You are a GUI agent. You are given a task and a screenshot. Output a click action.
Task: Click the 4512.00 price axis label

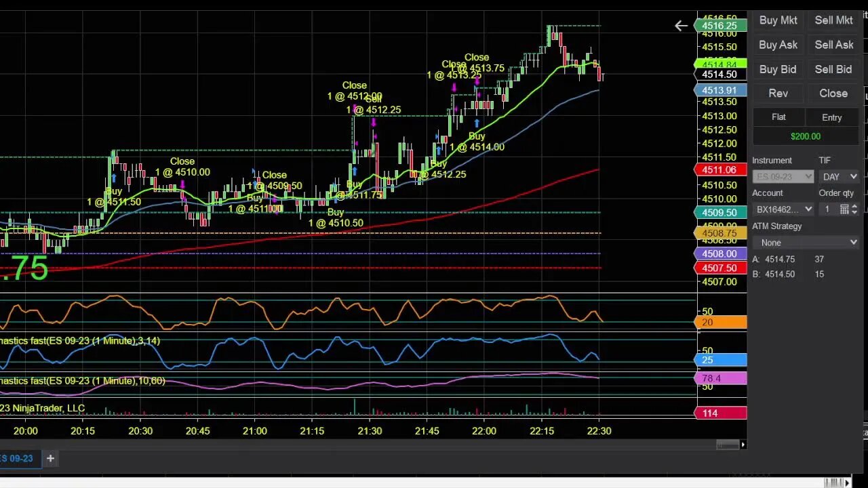click(719, 144)
